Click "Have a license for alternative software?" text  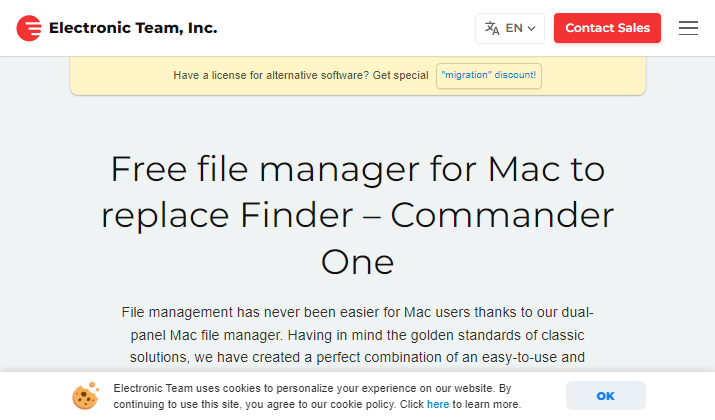pos(271,75)
